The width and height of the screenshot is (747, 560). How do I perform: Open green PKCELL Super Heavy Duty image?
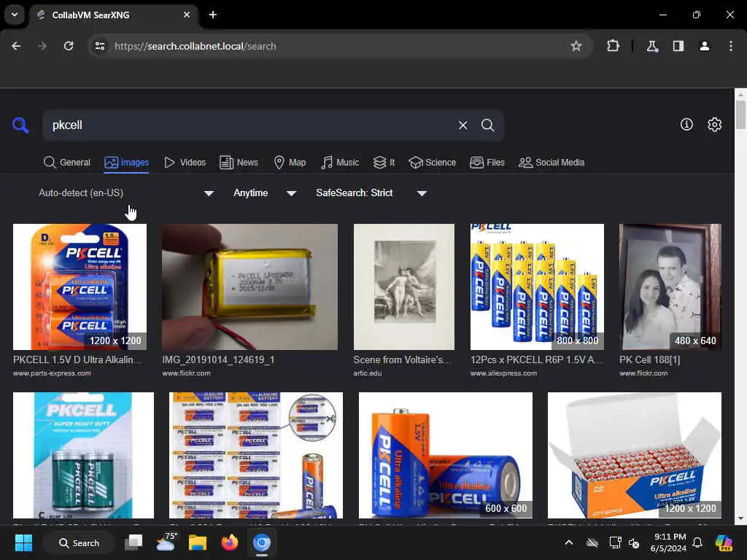[83, 455]
